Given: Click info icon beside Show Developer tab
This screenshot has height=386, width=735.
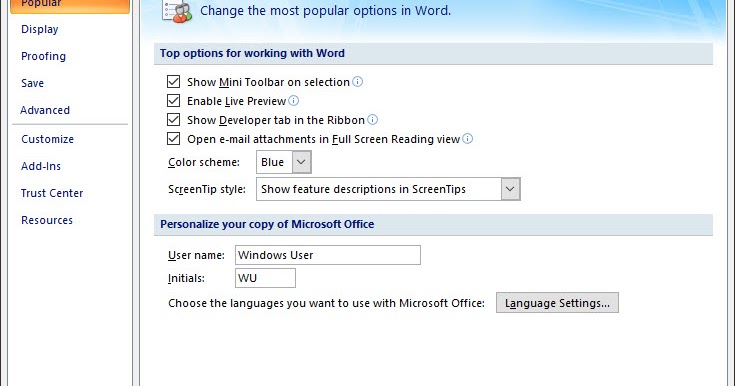Looking at the screenshot, I should [372, 120].
